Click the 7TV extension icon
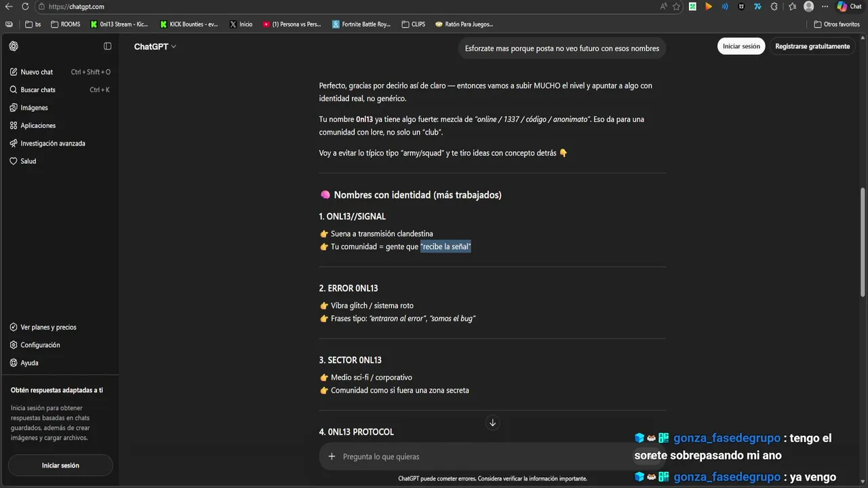Screen dimensions: 868x488 point(757,6)
